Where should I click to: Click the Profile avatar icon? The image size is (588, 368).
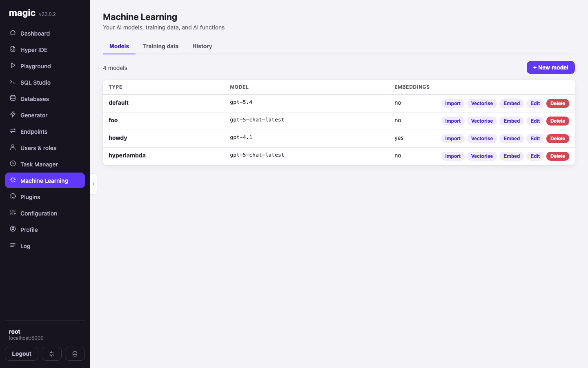pos(13,229)
